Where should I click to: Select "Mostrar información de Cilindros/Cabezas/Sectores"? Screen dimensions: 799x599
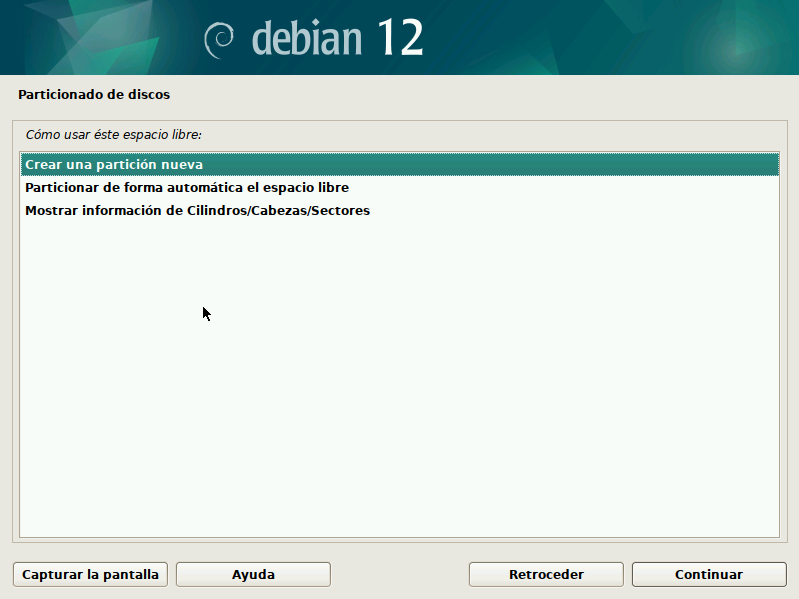pos(197,210)
